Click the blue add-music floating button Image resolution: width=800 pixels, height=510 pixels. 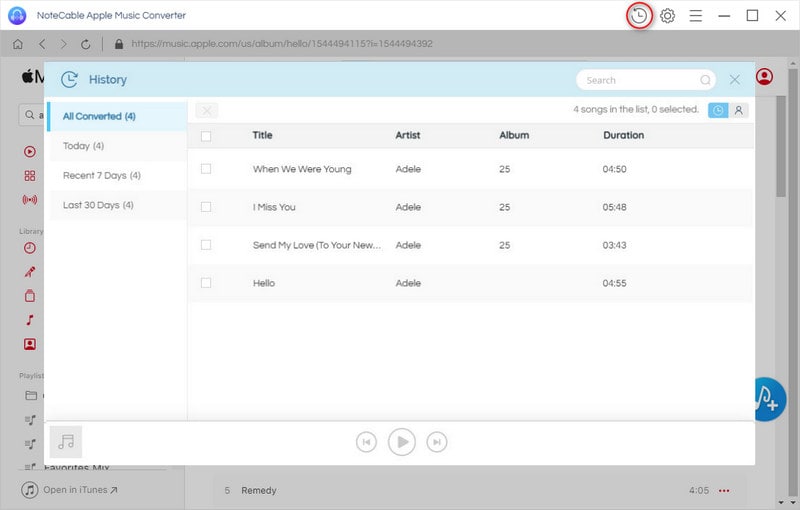pyautogui.click(x=769, y=399)
